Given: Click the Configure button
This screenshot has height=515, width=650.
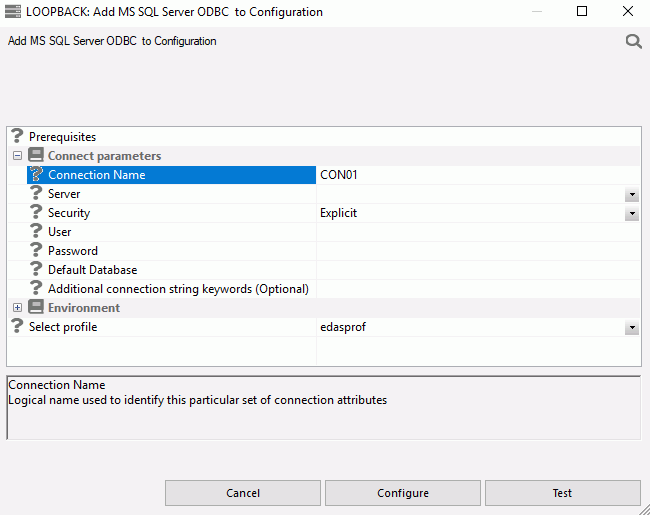Looking at the screenshot, I should tap(403, 493).
